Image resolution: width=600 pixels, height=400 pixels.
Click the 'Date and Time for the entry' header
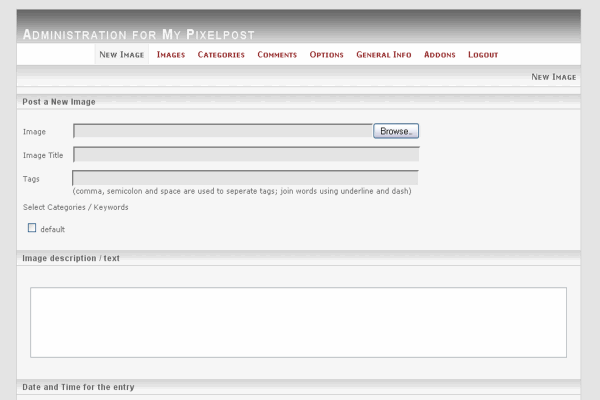tap(78, 387)
